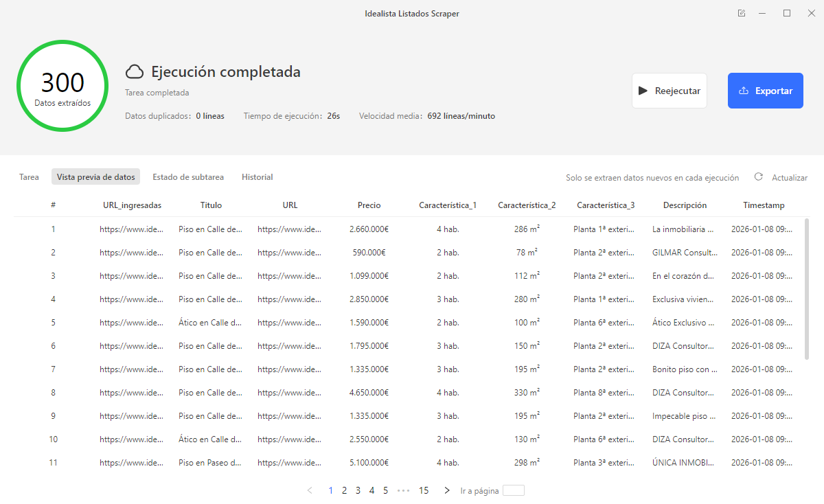The height and width of the screenshot is (504, 824).
Task: Select Vista previa de datos tab
Action: click(x=95, y=177)
